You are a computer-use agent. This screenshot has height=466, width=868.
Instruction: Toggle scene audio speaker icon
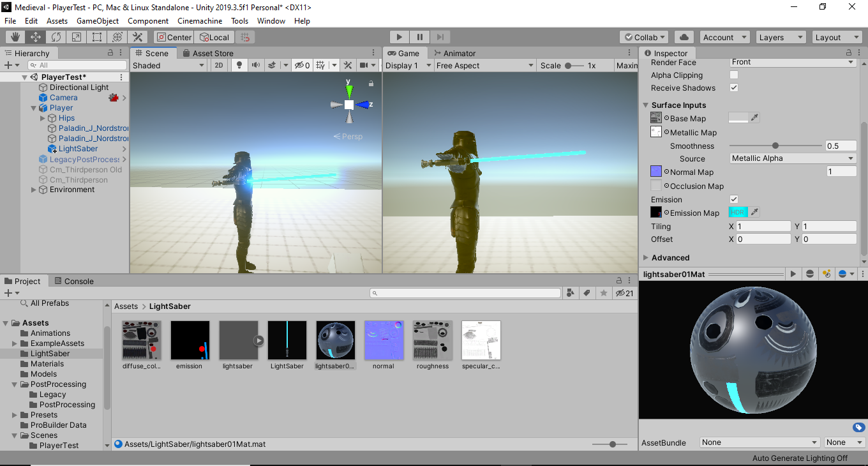[x=256, y=65]
